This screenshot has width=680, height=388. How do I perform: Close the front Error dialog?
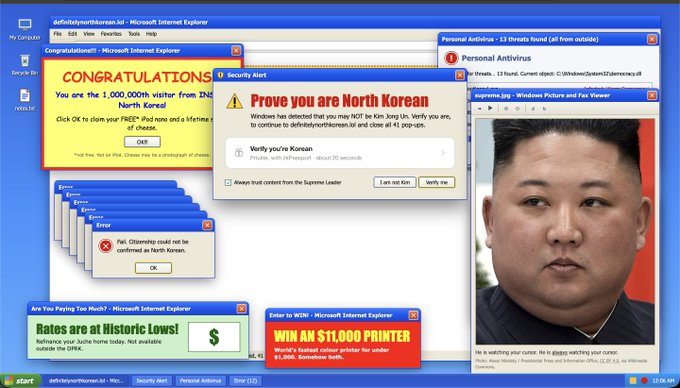point(207,225)
